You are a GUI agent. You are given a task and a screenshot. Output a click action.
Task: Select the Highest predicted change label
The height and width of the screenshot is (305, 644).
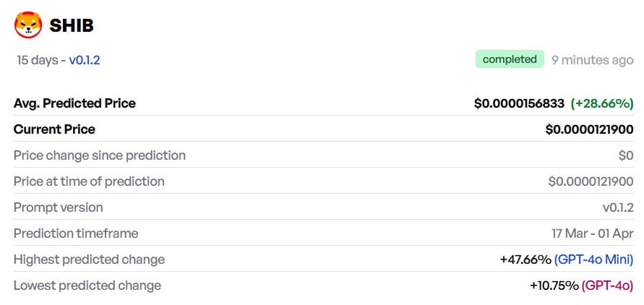[x=89, y=259]
